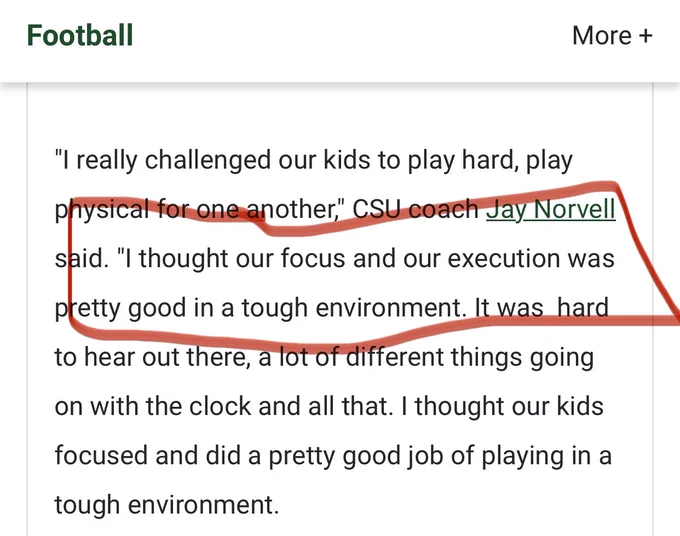Click the words "different things going"
680x536 pixels.
pyautogui.click(x=471, y=357)
